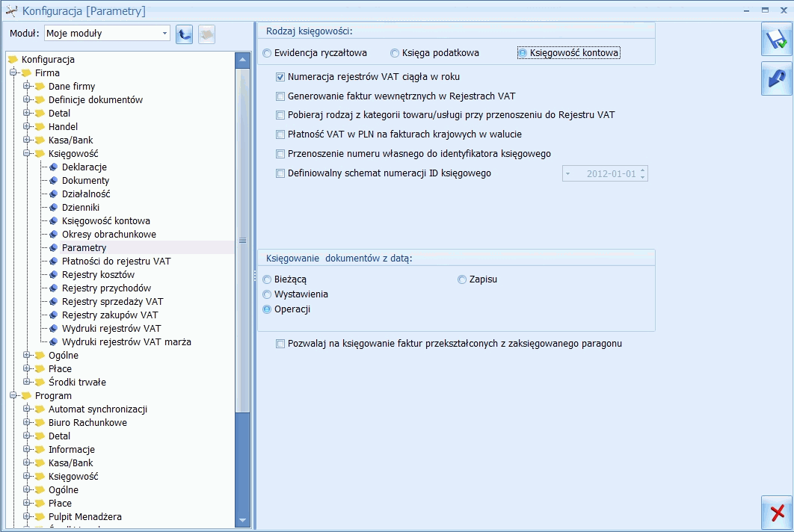Click the folder icon beside Środki trwałe
794x532 pixels.
point(40,382)
